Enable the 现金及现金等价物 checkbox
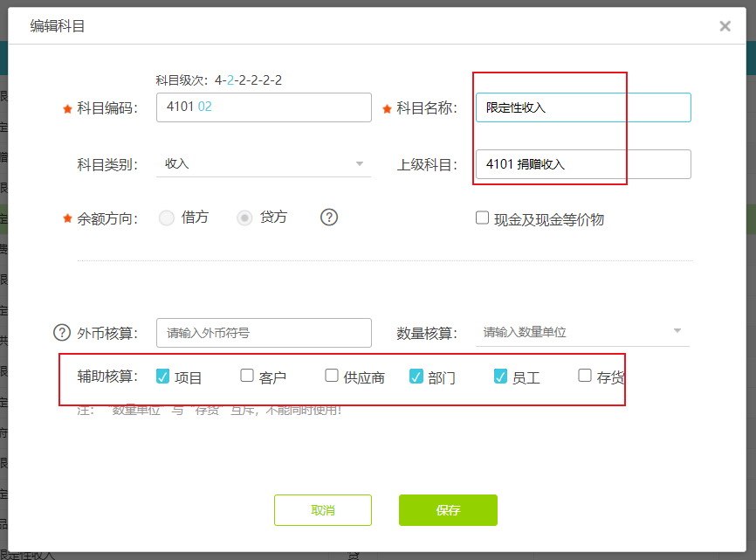 coord(482,218)
